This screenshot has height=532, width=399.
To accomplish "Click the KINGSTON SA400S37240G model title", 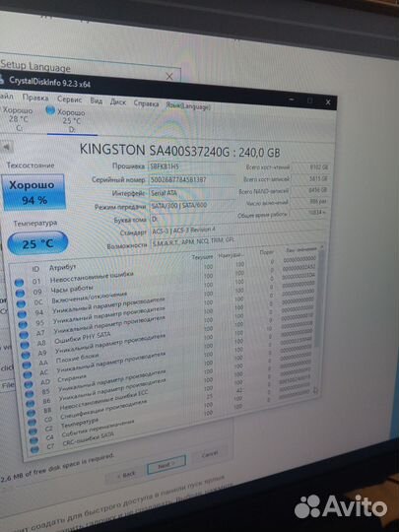I will [180, 151].
